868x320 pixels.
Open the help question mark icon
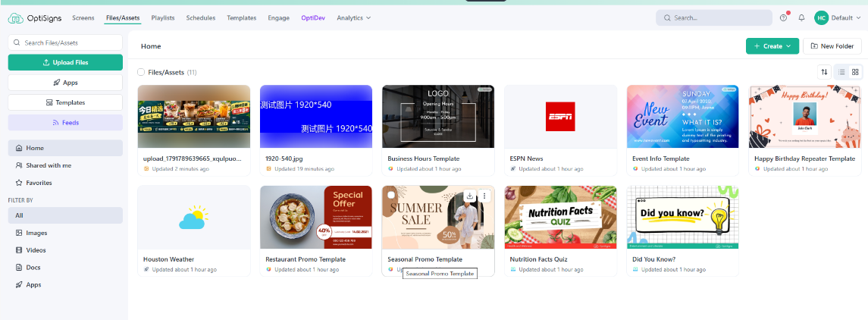pyautogui.click(x=783, y=17)
